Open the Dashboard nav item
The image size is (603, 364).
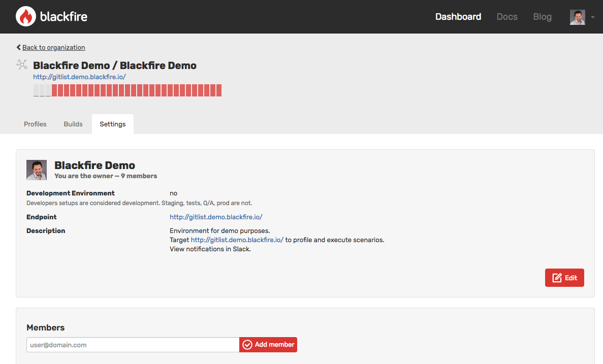coord(458,17)
